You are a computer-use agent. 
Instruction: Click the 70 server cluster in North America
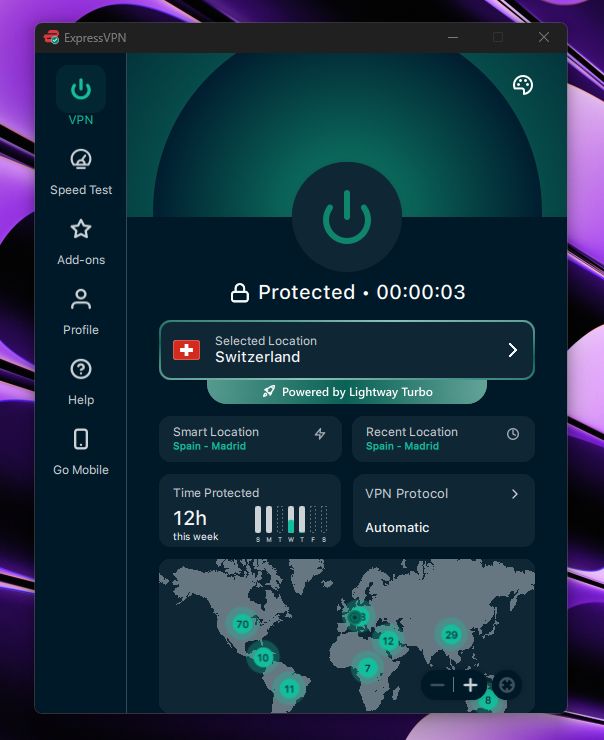click(x=243, y=624)
